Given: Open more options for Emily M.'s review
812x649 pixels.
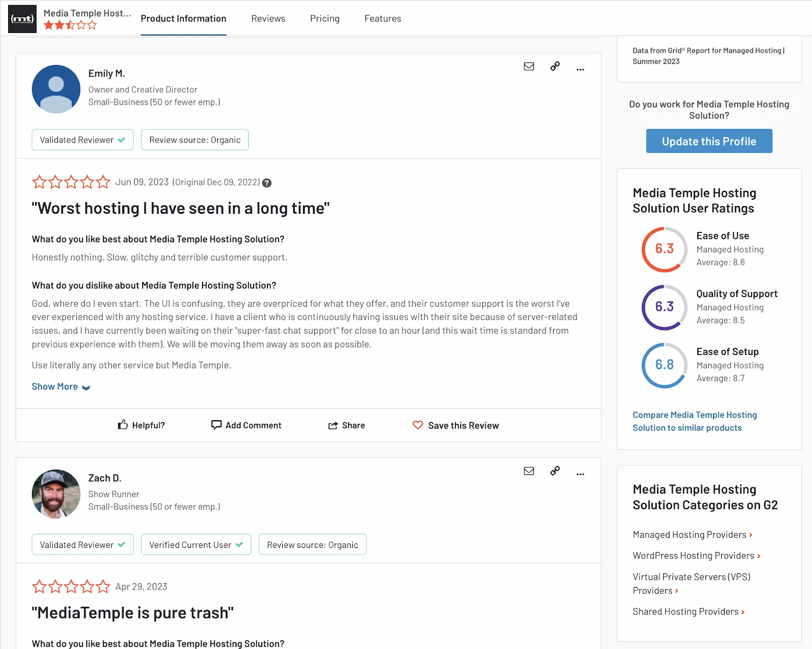Looking at the screenshot, I should point(581,70).
